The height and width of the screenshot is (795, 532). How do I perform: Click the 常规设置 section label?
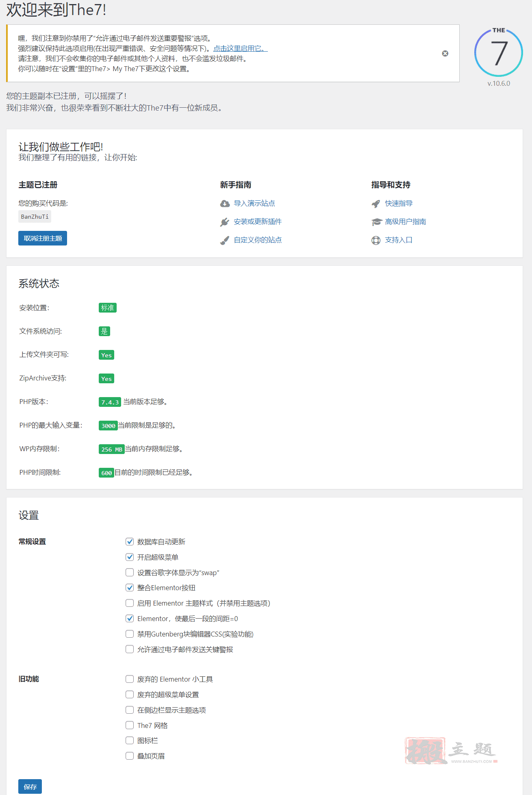[32, 541]
